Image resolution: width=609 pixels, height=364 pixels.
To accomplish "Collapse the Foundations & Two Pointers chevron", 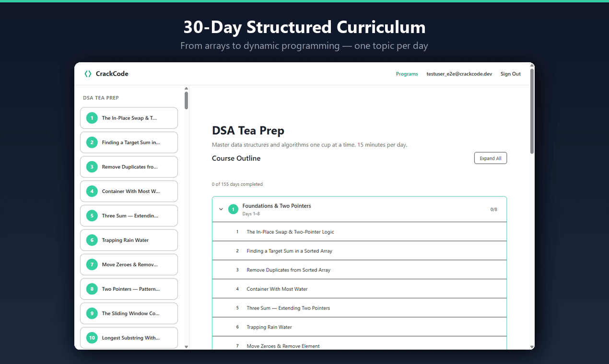I will point(221,209).
